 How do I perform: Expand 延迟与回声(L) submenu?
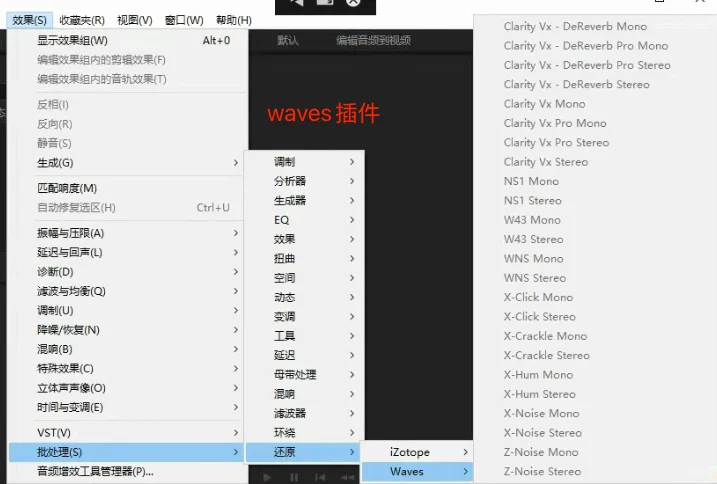click(x=128, y=252)
